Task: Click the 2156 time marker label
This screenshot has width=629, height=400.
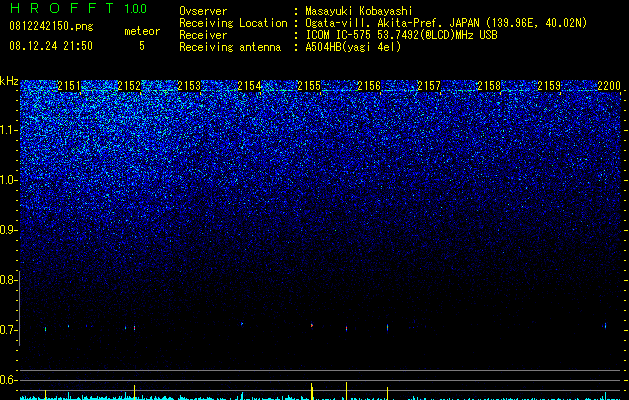Action: pyautogui.click(x=369, y=86)
